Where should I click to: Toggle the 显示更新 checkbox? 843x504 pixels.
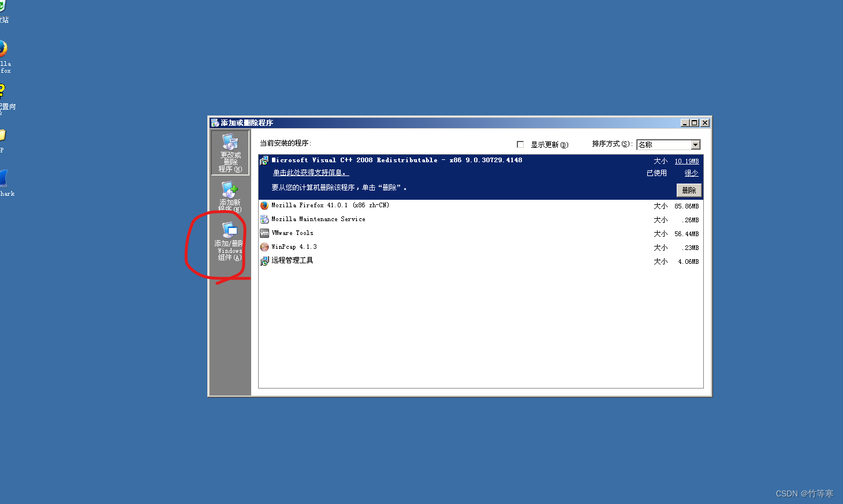520,144
